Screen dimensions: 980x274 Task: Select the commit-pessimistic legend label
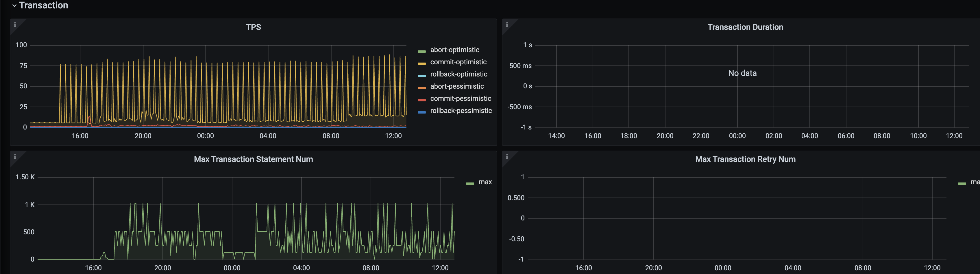460,99
